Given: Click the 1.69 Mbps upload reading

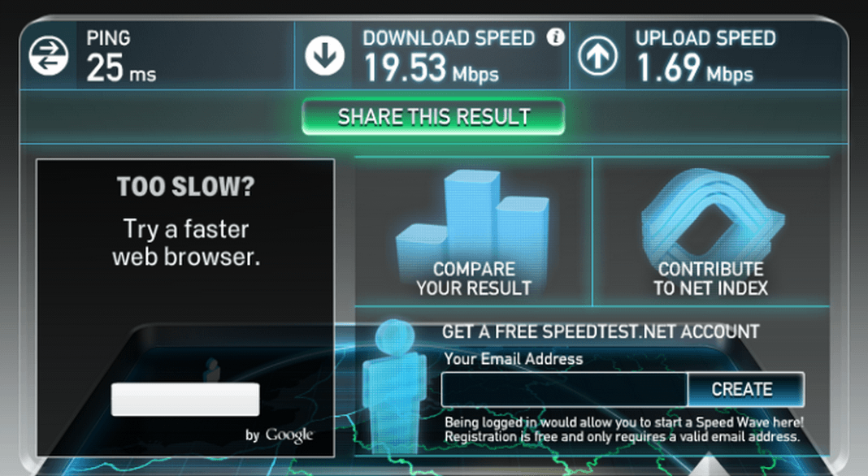Looking at the screenshot, I should coord(695,68).
